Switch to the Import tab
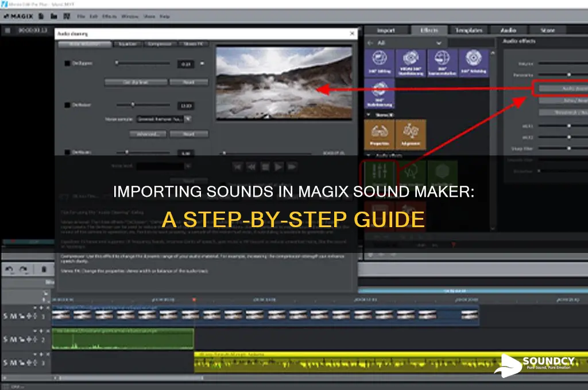The height and width of the screenshot is (390, 588). coord(386,30)
